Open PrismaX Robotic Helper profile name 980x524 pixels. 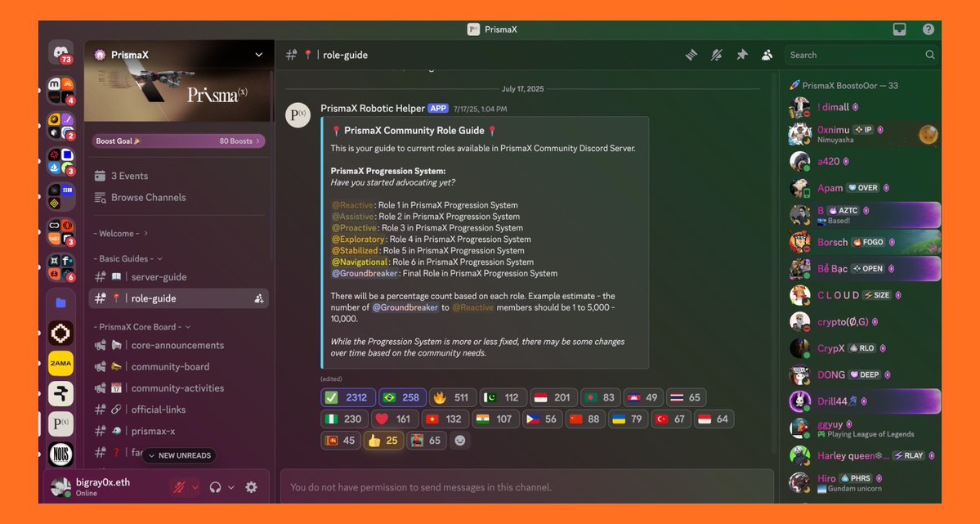point(373,108)
